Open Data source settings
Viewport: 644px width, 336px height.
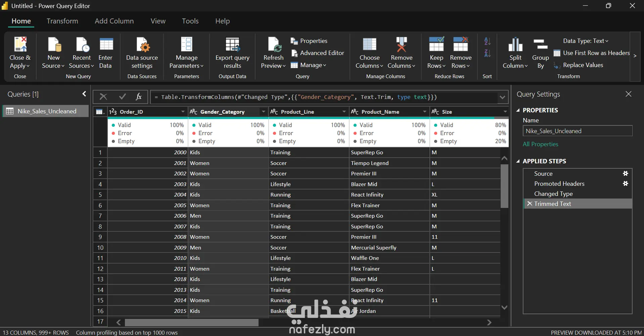point(142,52)
